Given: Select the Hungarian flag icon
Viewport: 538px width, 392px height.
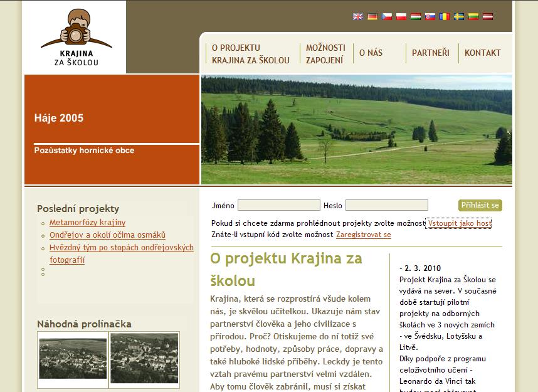Looking at the screenshot, I should point(415,17).
